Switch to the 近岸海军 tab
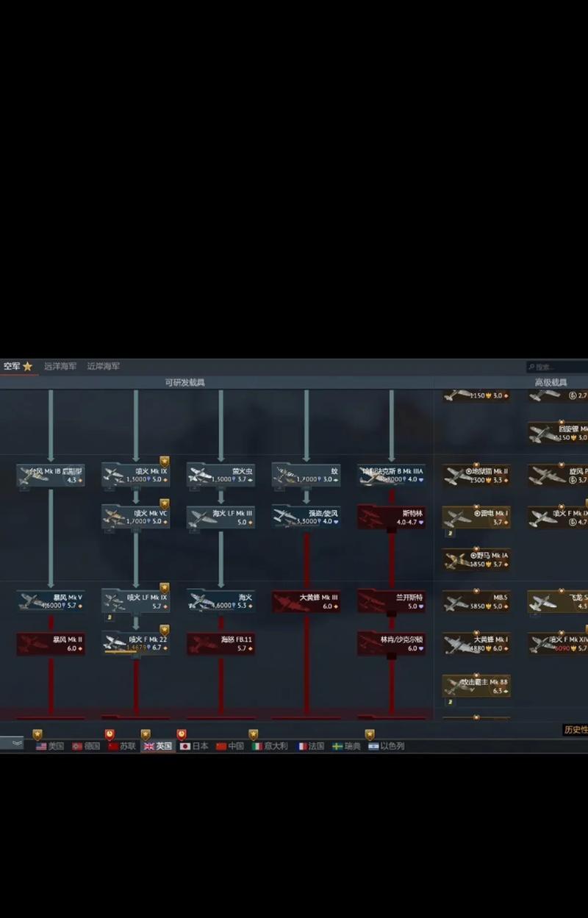Viewport: 588px width, 918px height. coord(103,366)
